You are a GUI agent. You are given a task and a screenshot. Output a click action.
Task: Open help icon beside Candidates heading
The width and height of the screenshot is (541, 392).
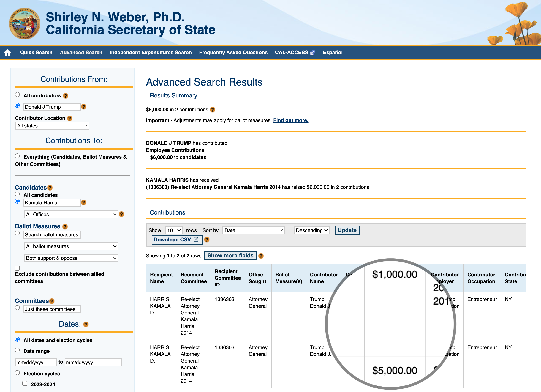50,188
